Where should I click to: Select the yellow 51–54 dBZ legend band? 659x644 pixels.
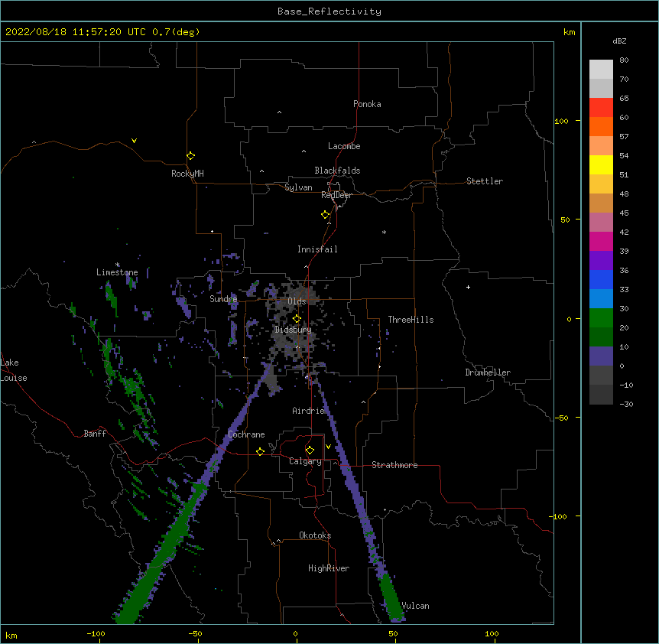tap(601, 164)
